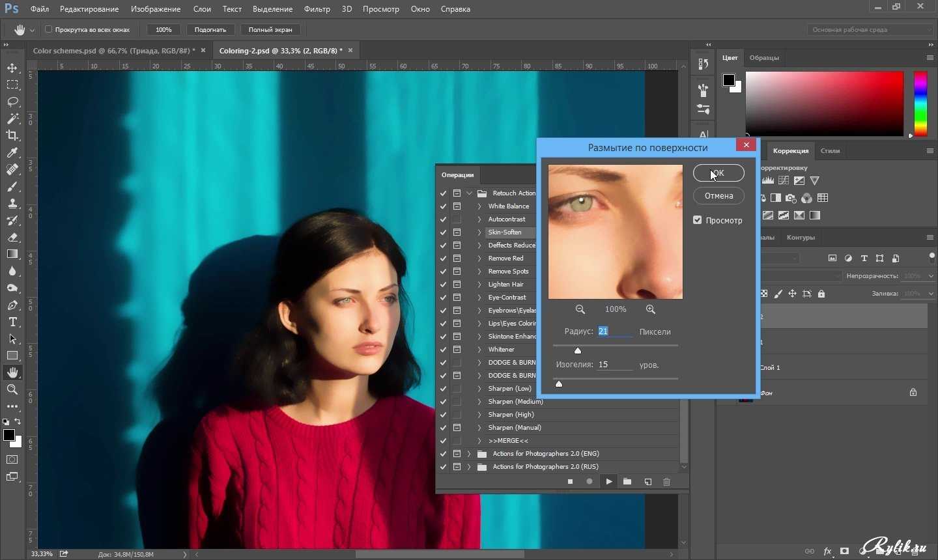
Task: Toggle 'Прокрутка во всех окнах' checkbox
Action: (x=48, y=29)
